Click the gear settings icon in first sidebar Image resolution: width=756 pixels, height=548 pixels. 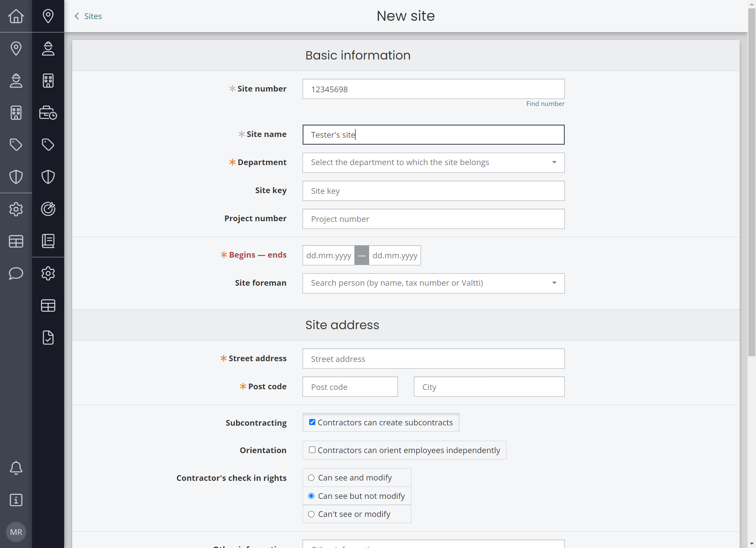[x=16, y=209]
